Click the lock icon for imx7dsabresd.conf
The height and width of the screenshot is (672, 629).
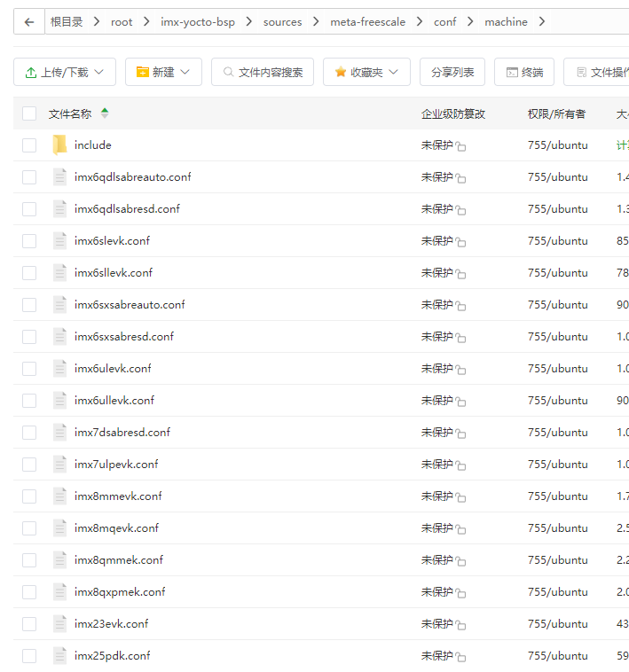click(461, 434)
